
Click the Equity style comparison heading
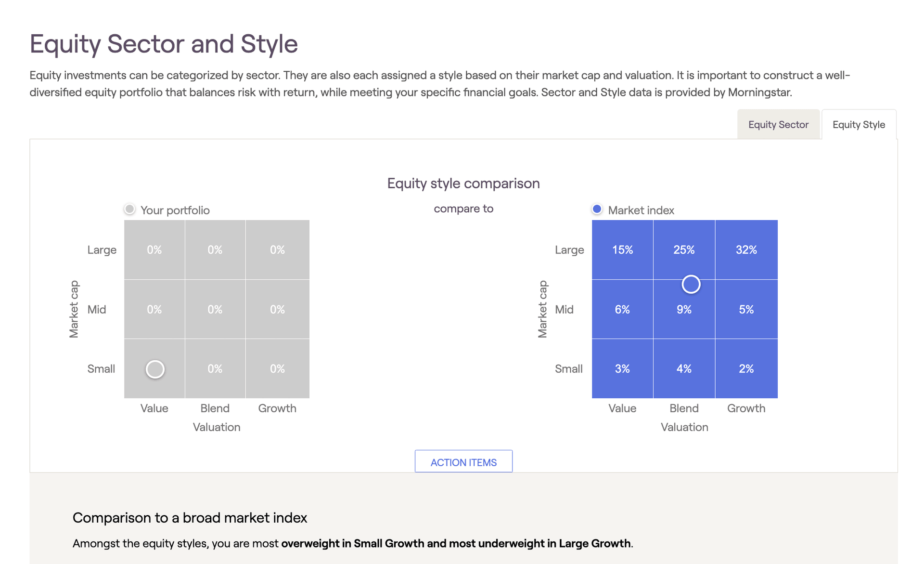click(x=463, y=183)
